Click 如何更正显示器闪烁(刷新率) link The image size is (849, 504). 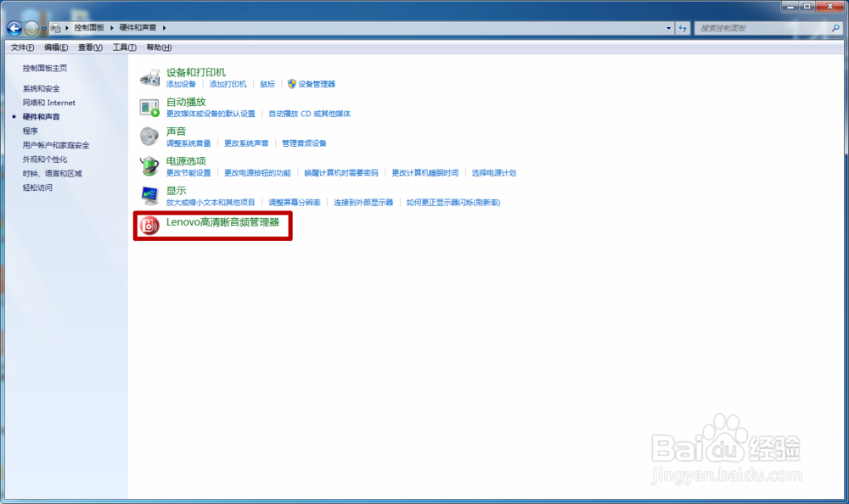(x=453, y=203)
